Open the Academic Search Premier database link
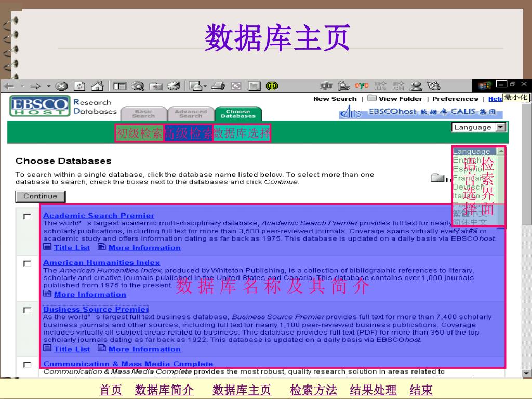This screenshot has width=532, height=399. click(98, 216)
